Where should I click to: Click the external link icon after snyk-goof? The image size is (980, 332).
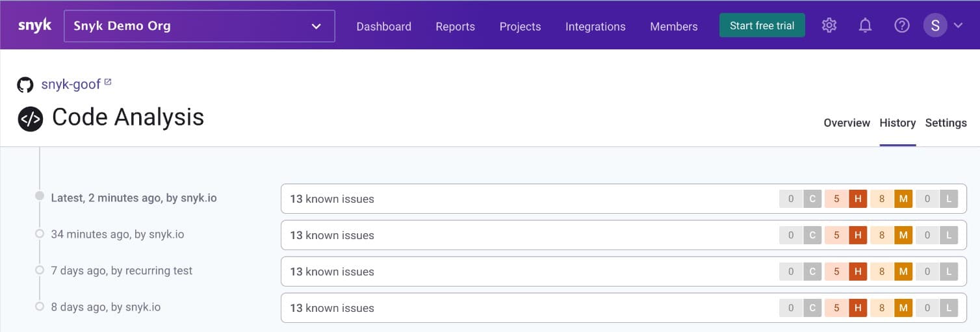[x=108, y=83]
